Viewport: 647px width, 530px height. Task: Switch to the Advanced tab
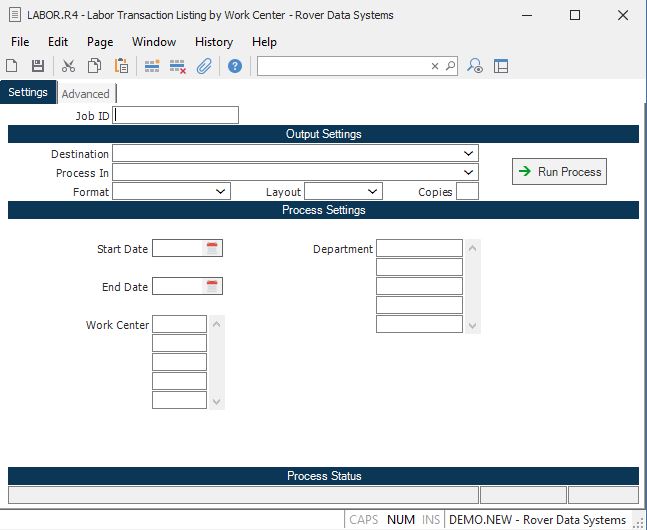coord(86,94)
